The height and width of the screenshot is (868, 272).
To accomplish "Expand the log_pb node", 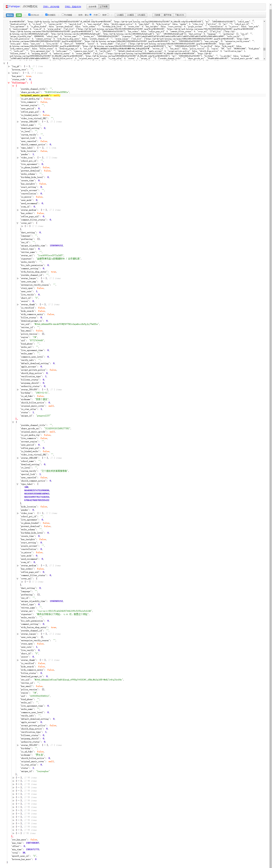I will pos(9,66).
